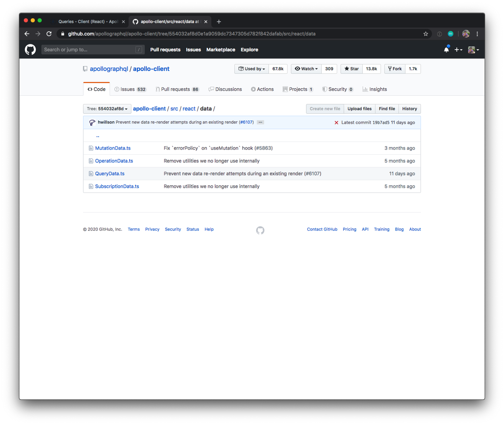Open Explore in the top navigation

tap(249, 50)
